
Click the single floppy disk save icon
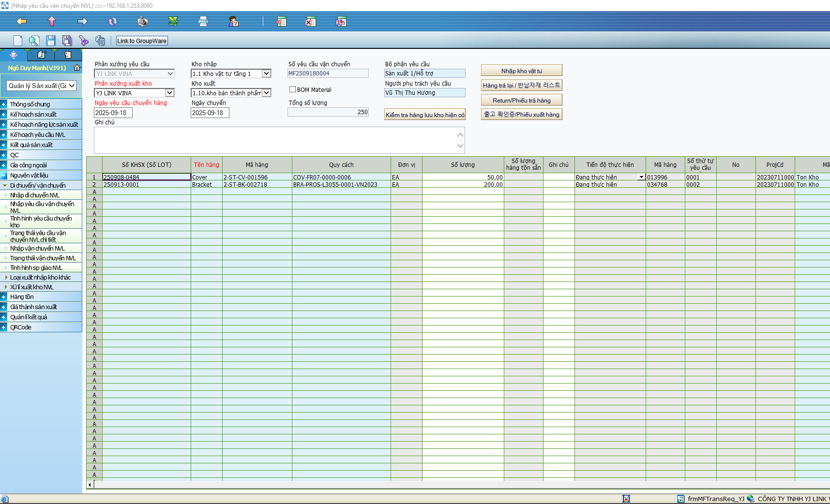point(51,41)
